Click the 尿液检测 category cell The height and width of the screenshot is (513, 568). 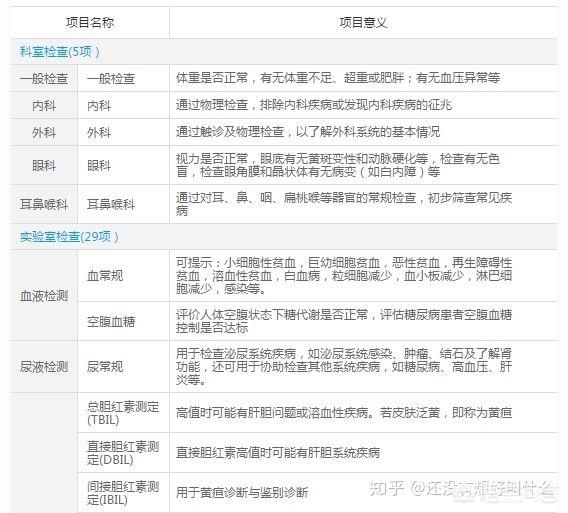44,367
